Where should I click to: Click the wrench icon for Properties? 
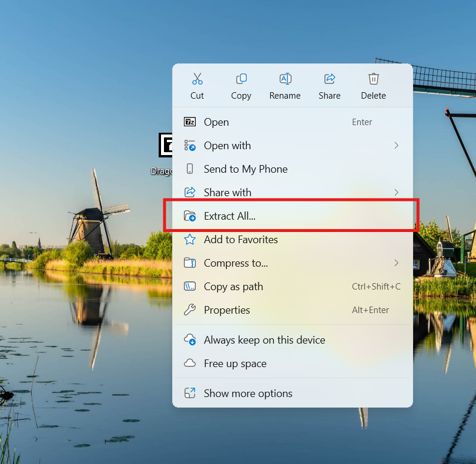click(190, 310)
